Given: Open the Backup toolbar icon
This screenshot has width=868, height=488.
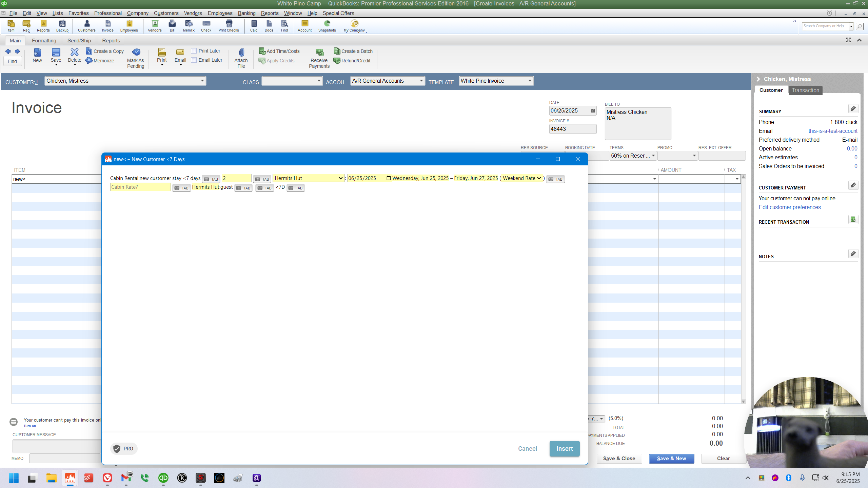Looking at the screenshot, I should 62,26.
